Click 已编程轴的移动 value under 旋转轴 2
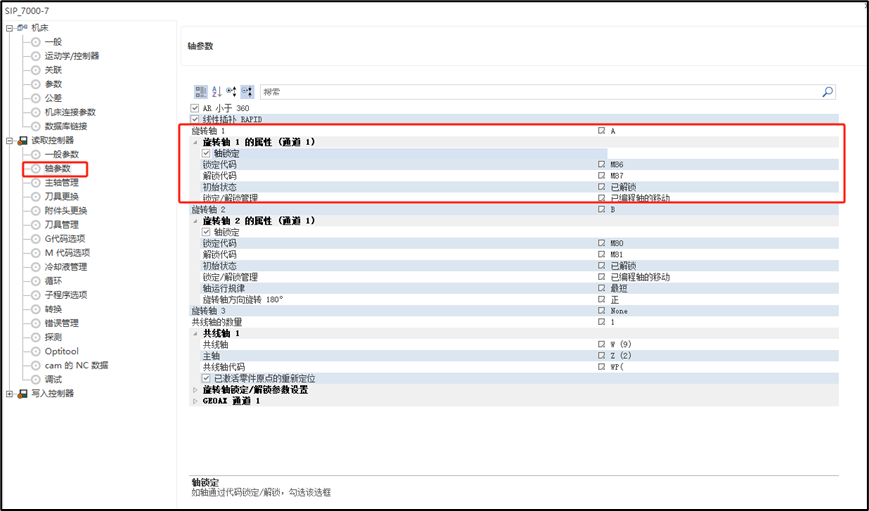Viewport: 869px width, 511px height. pos(640,277)
